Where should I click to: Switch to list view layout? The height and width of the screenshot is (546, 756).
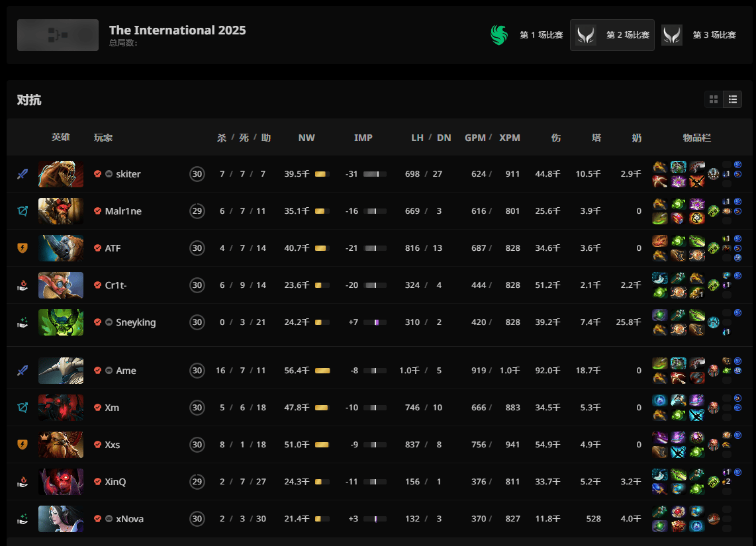732,99
